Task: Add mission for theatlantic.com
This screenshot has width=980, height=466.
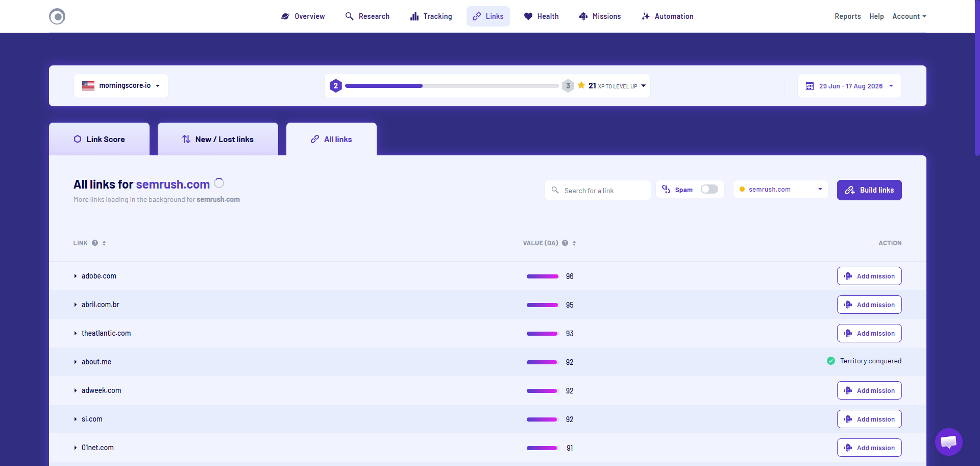Action: pyautogui.click(x=869, y=333)
